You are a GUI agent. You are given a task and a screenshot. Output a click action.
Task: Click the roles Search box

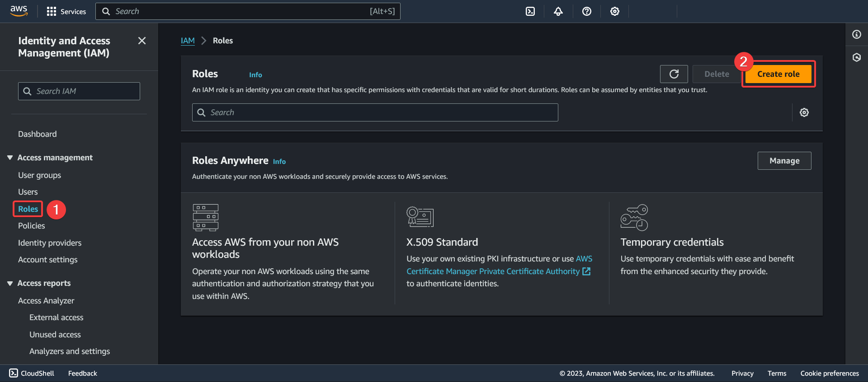pos(375,112)
